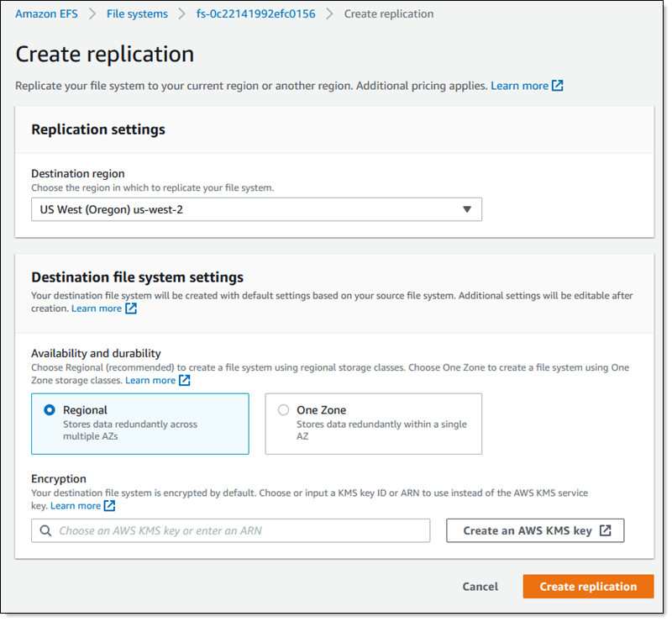Open File systems breadcrumb link
Screen dimensions: 672x622
pyautogui.click(x=137, y=14)
